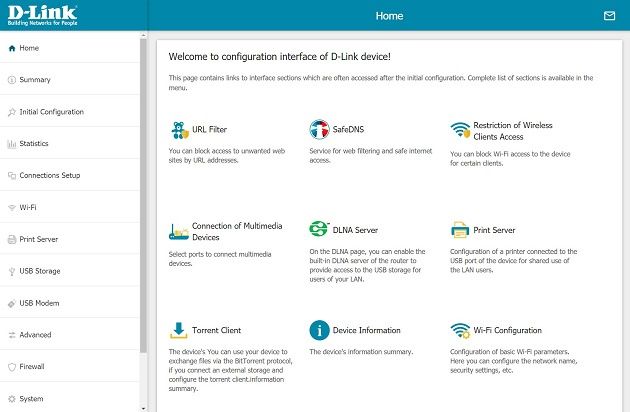Click the green DLNA Server icon
This screenshot has height=412, width=630.
(319, 229)
